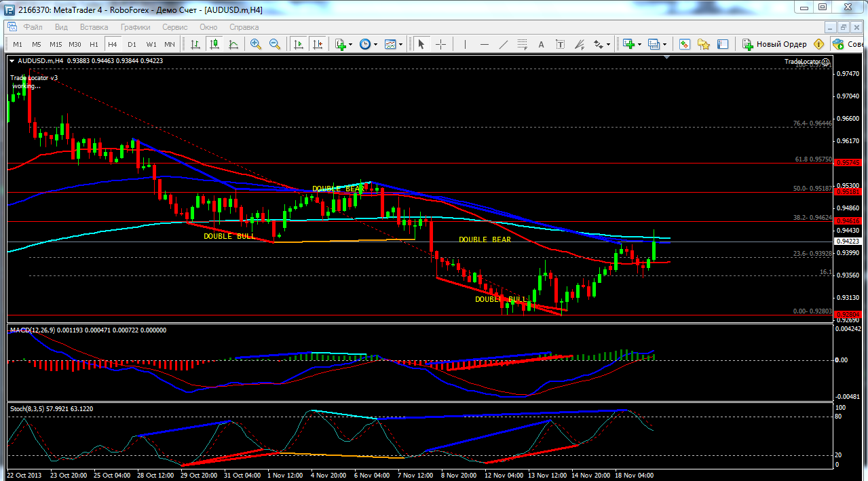The width and height of the screenshot is (868, 481).
Task: Select the M15 timeframe
Action: click(x=56, y=44)
